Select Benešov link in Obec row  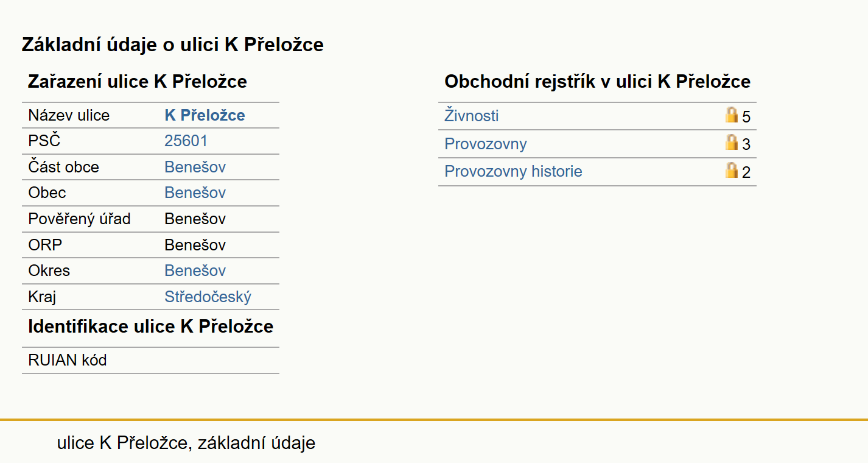[195, 193]
